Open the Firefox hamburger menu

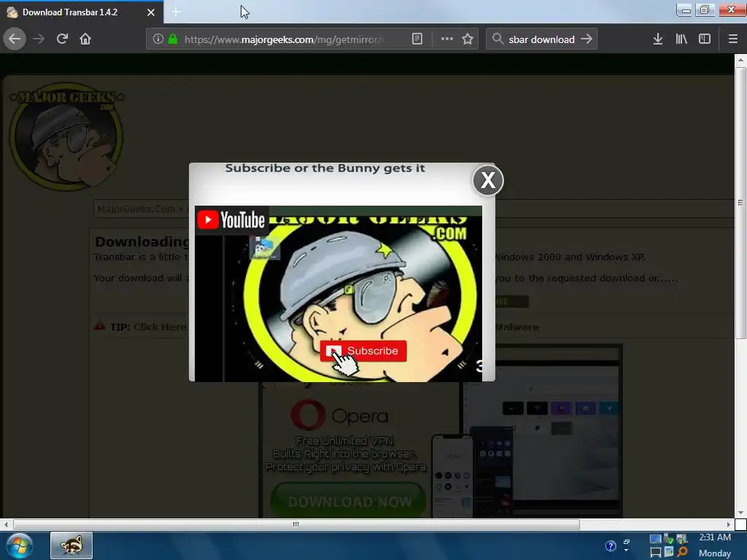732,39
